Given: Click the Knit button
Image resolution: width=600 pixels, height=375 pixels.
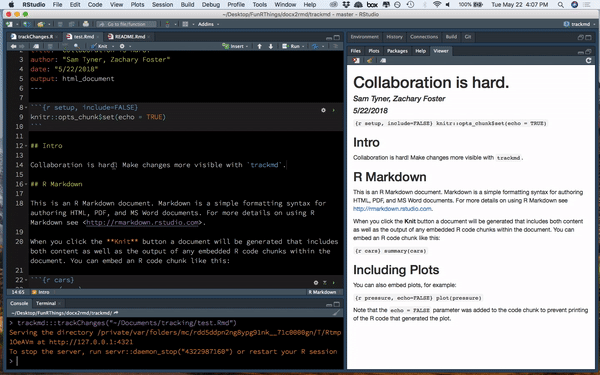Looking at the screenshot, I should [100, 46].
